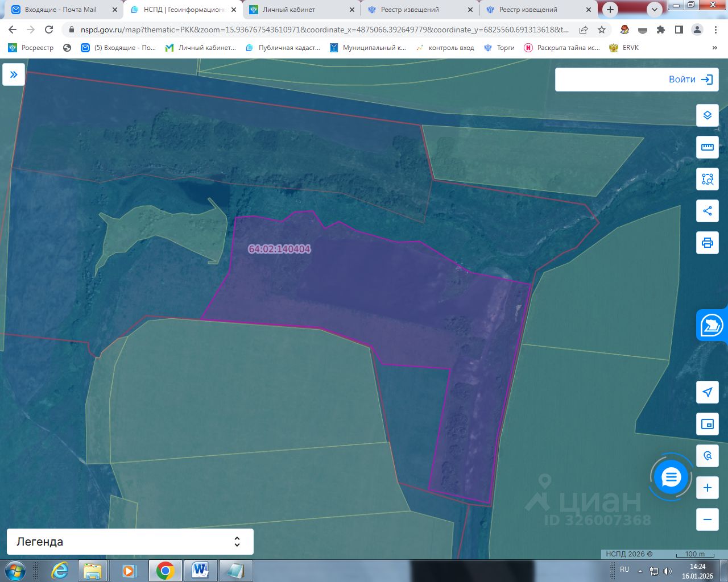
Task: Open a new browser tab
Action: pos(610,10)
